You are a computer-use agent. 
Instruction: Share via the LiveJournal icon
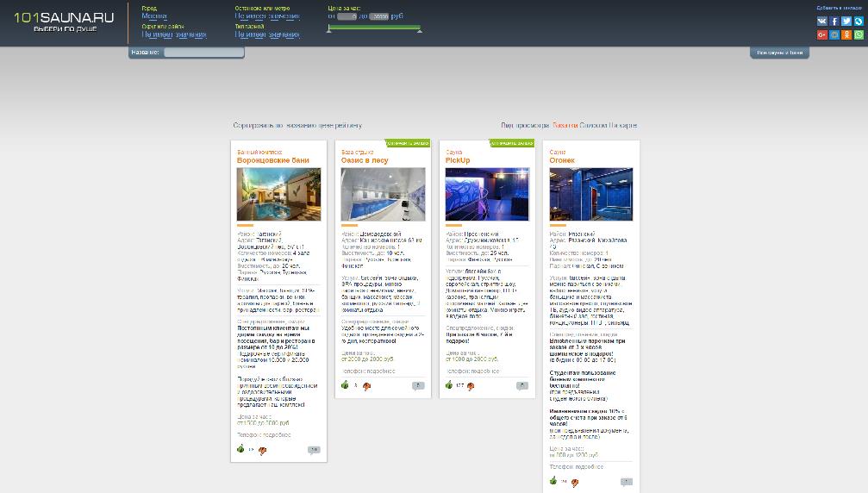click(859, 21)
